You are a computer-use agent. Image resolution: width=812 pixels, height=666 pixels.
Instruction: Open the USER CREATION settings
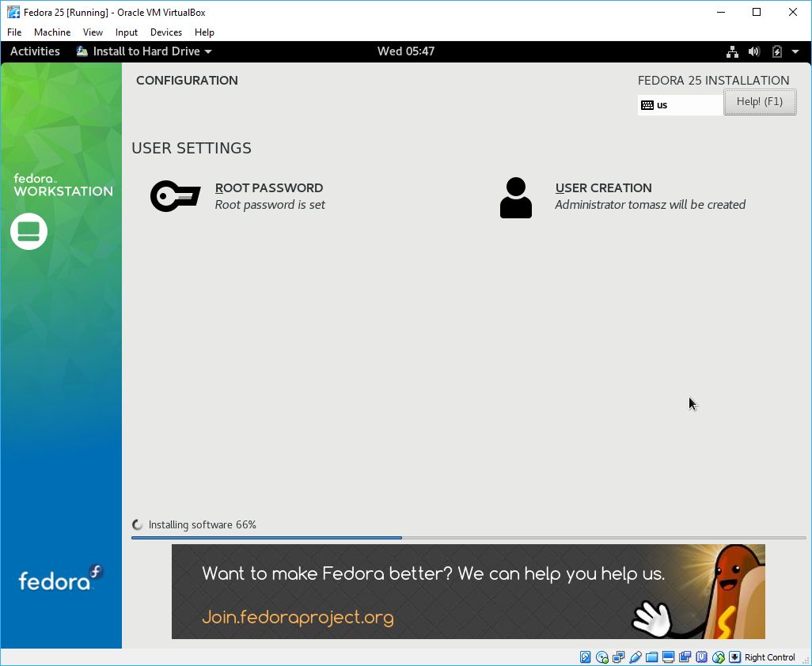tap(623, 197)
